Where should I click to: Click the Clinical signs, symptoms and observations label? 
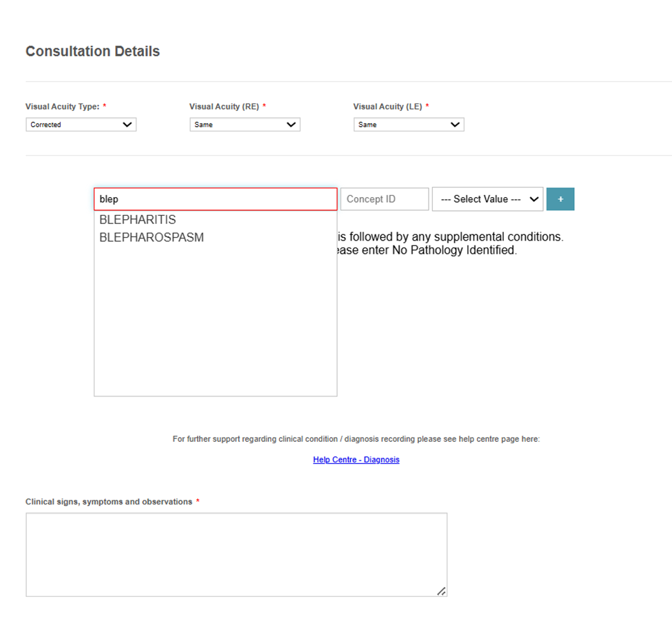pos(109,502)
